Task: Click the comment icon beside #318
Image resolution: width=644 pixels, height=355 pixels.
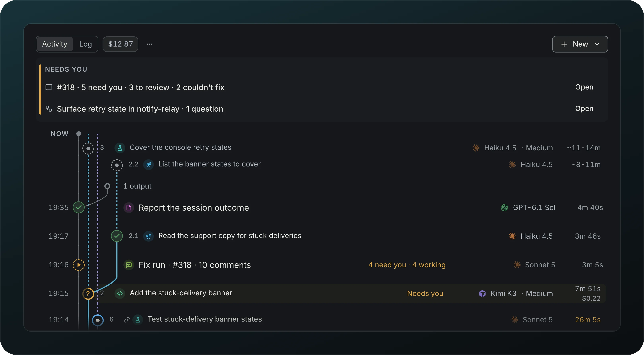Action: coord(49,87)
